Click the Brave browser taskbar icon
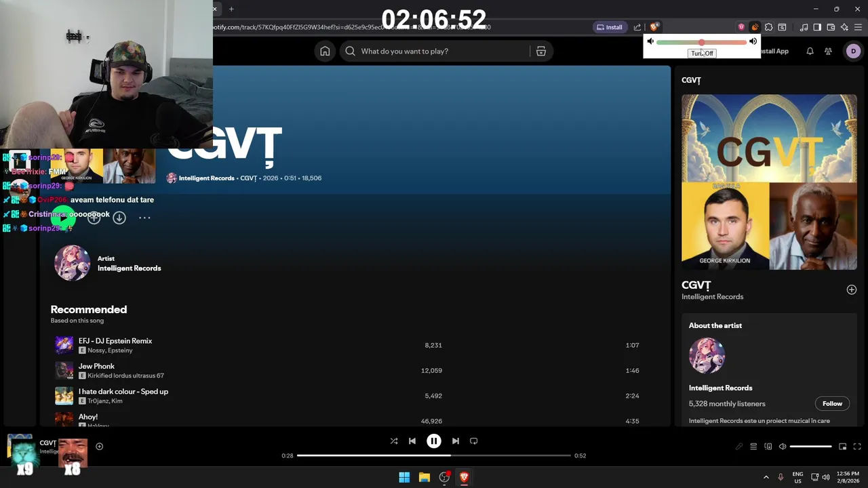868x488 pixels. pos(464,477)
